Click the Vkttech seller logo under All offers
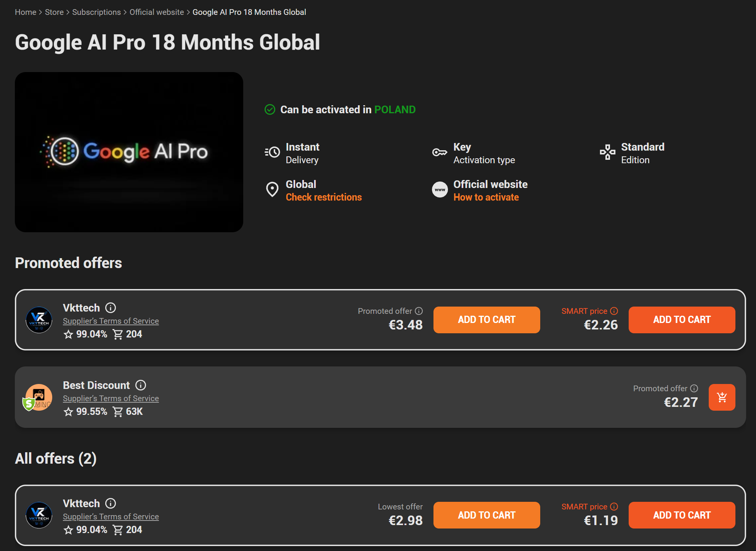 [x=39, y=515]
